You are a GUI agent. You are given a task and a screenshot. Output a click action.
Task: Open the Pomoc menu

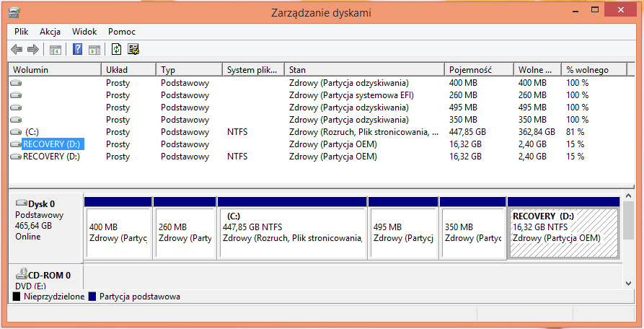point(122,32)
